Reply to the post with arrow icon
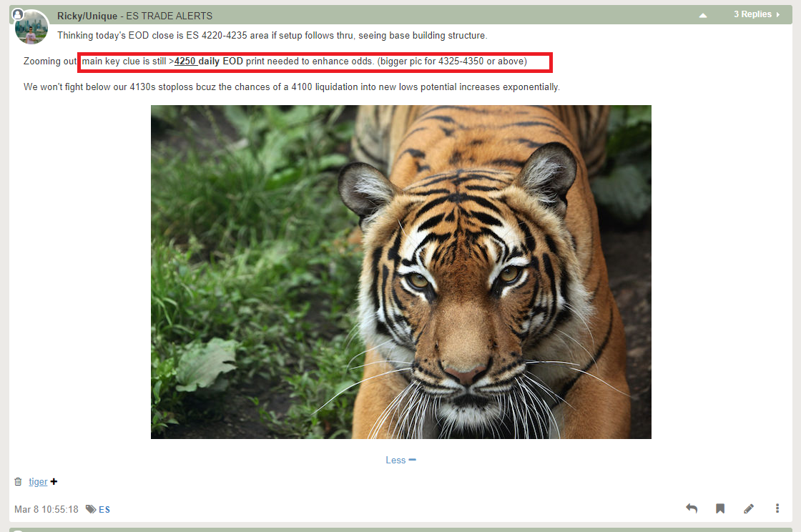The height and width of the screenshot is (532, 801). (692, 508)
